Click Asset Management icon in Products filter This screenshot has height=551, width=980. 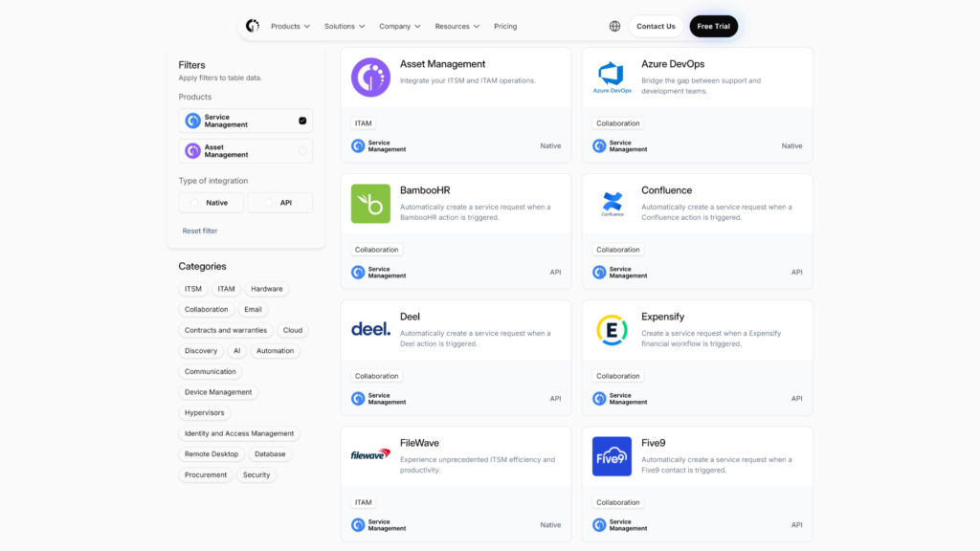coord(192,150)
